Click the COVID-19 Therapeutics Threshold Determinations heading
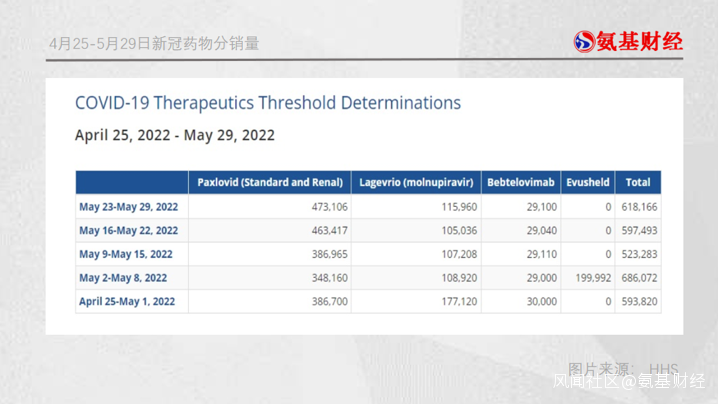This screenshot has height=404, width=718. [268, 103]
